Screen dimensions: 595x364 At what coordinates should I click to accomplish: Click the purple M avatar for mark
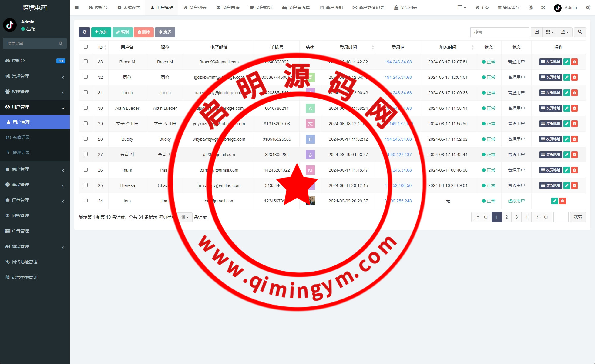point(310,170)
